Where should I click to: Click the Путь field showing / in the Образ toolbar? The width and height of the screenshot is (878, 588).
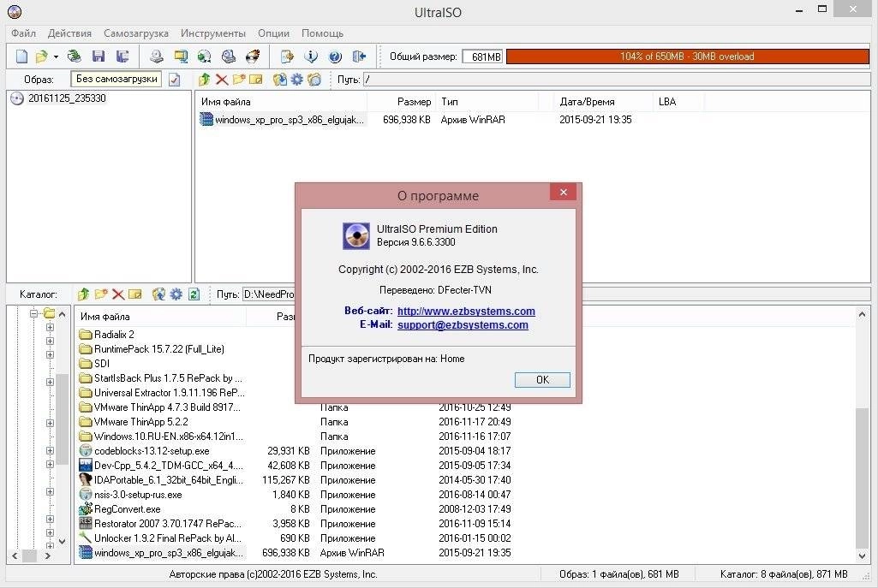pyautogui.click(x=616, y=80)
